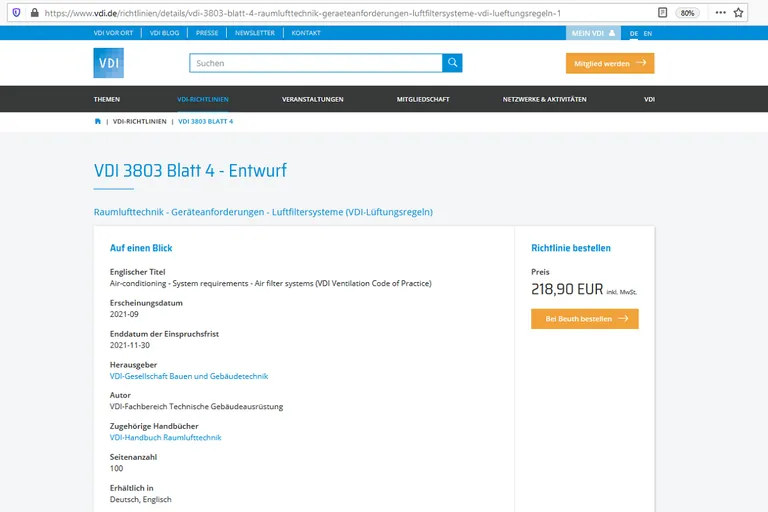This screenshot has width=768, height=512.
Task: Click Bei Beuth bestellen button
Action: (x=585, y=319)
